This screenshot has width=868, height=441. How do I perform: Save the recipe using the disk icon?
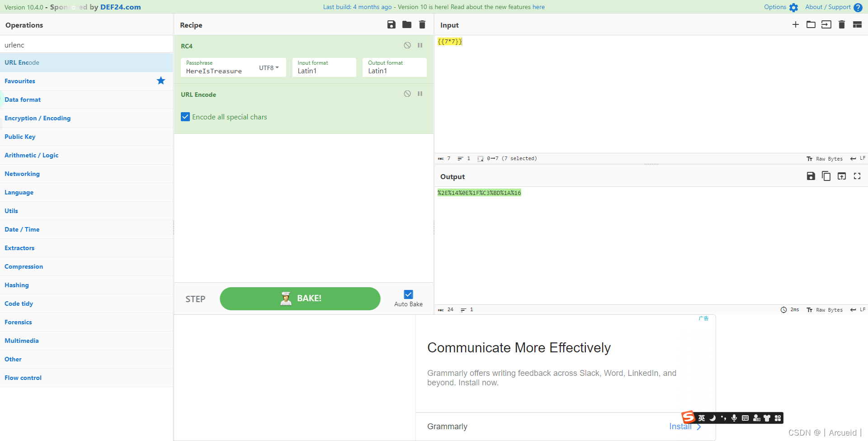click(392, 24)
